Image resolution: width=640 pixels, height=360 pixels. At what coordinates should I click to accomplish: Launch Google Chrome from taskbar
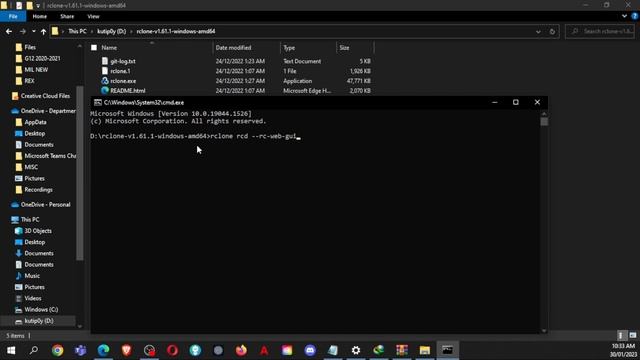(x=58, y=350)
